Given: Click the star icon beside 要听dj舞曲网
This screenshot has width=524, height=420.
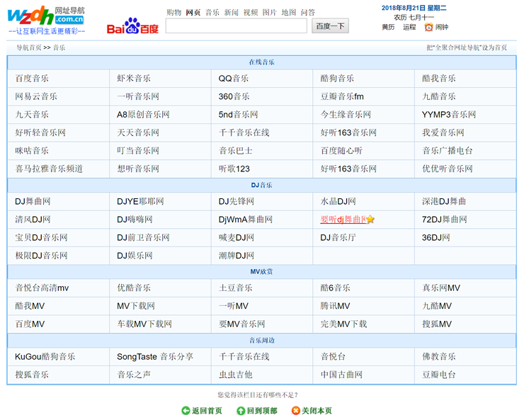Looking at the screenshot, I should tap(370, 220).
